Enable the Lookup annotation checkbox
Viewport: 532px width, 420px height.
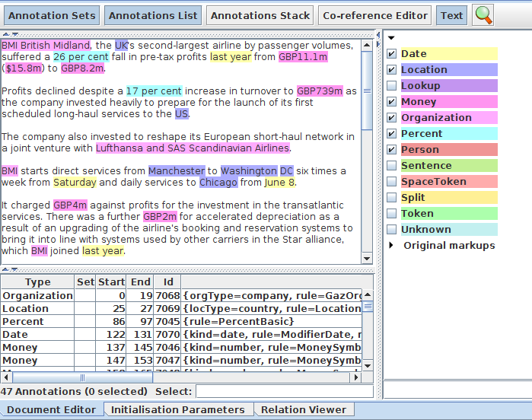[x=391, y=85]
